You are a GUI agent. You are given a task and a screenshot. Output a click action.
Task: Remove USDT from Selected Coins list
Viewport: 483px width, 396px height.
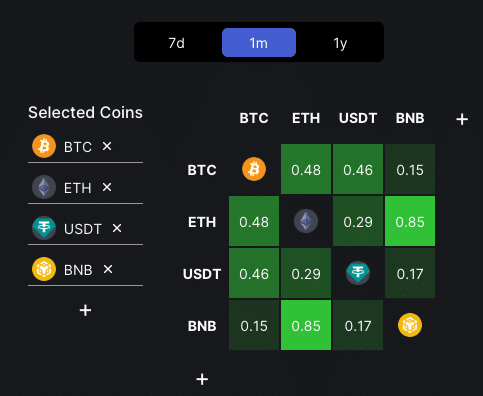click(117, 228)
